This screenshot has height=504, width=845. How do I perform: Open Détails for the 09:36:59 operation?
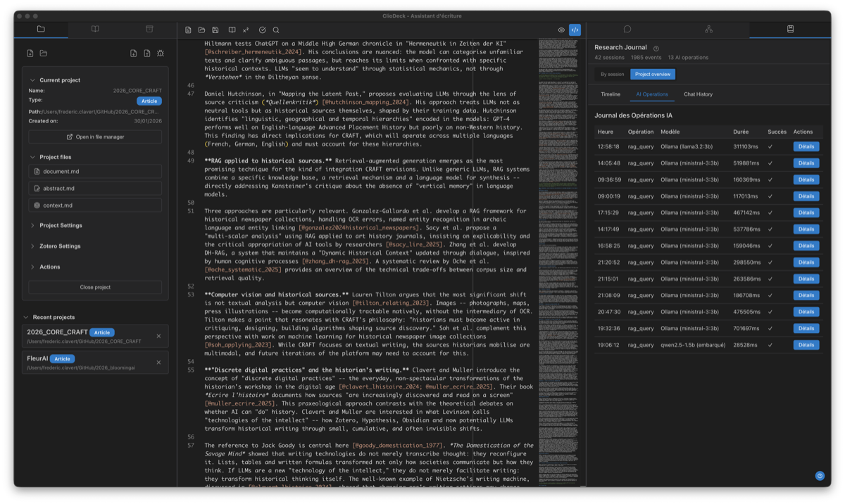(806, 179)
